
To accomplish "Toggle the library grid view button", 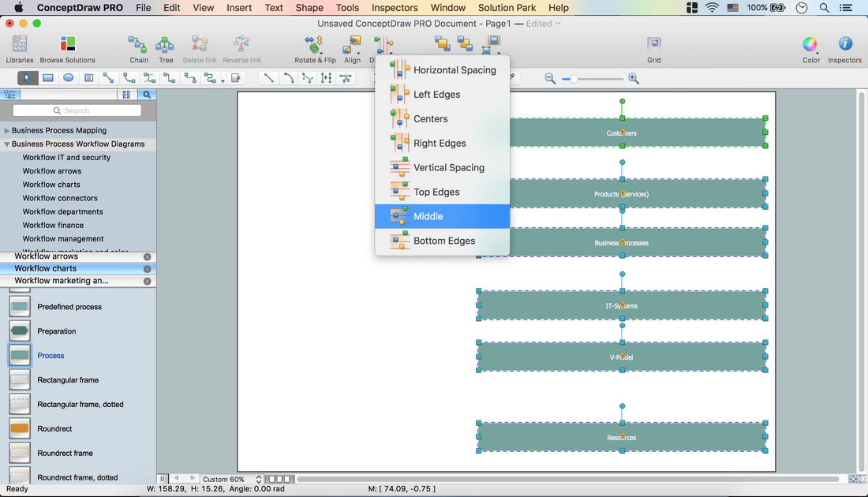I will (x=126, y=95).
